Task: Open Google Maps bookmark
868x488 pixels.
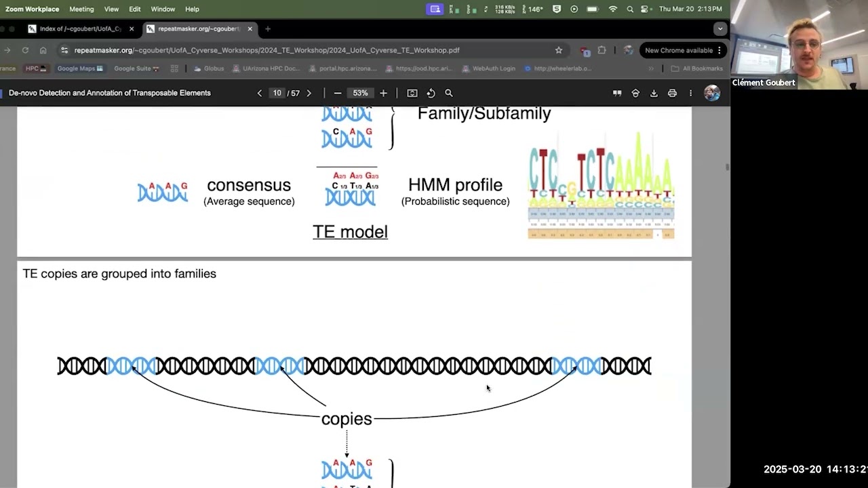Action: click(x=79, y=68)
